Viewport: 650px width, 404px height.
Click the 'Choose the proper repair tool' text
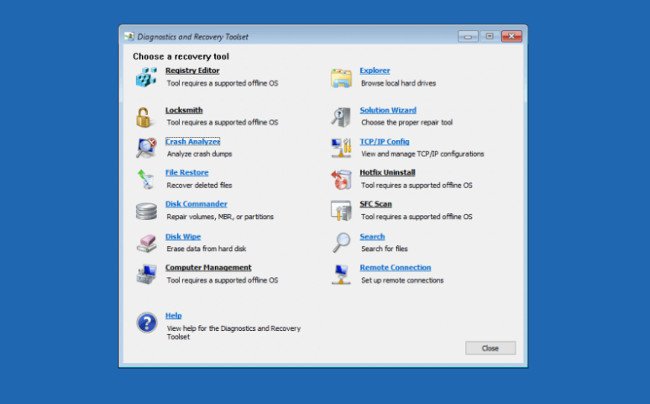pos(407,122)
